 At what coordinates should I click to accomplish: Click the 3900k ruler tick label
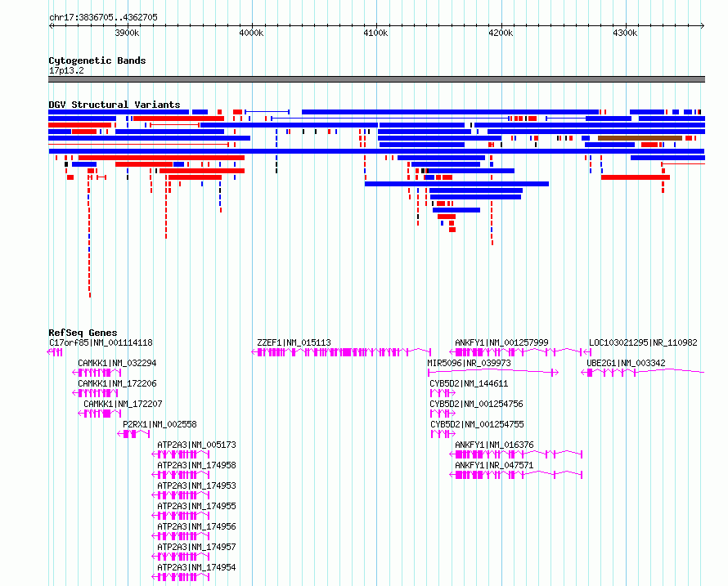pyautogui.click(x=127, y=33)
